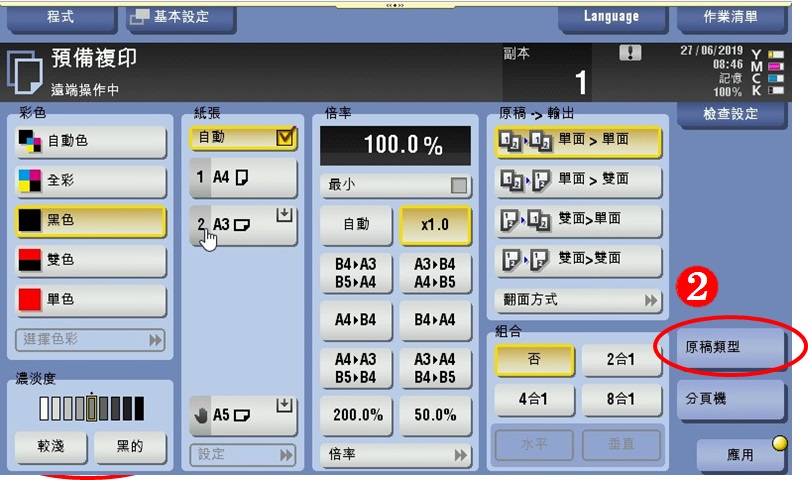808x480 pixels.
Task: Click the magenta M toner indicator
Action: (776, 67)
